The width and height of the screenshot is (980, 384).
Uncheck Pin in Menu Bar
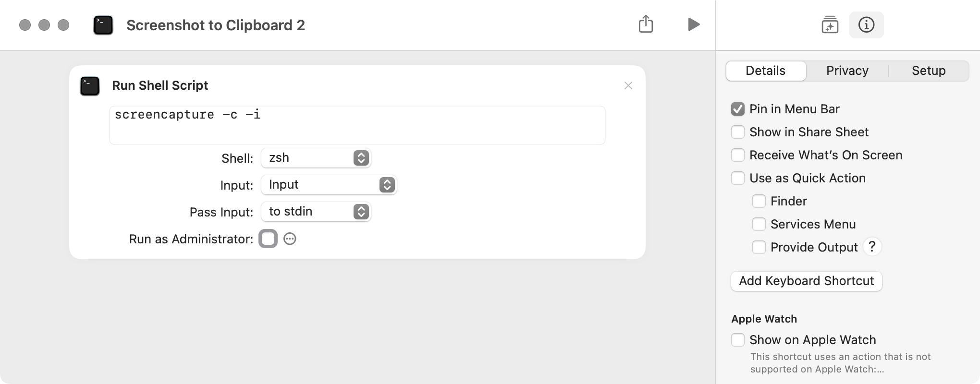click(737, 109)
